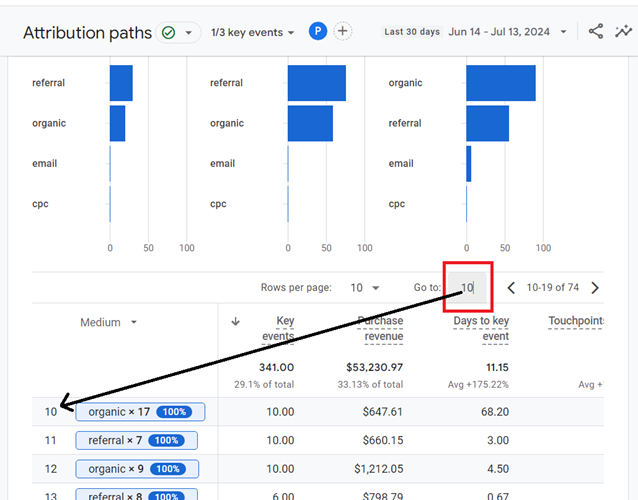Click 68.20 days to key event cell
Screen dimensions: 638x500
[x=495, y=412]
